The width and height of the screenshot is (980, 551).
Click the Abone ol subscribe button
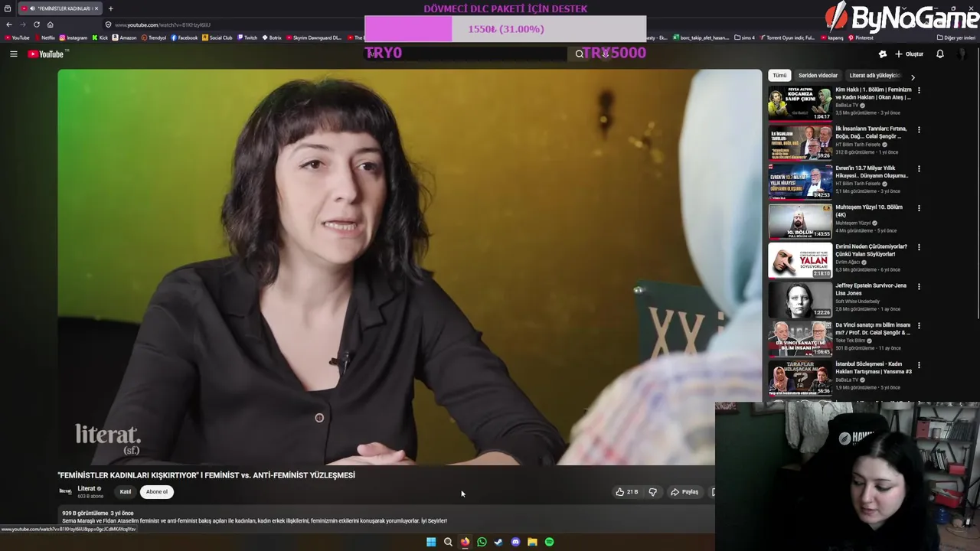157,492
